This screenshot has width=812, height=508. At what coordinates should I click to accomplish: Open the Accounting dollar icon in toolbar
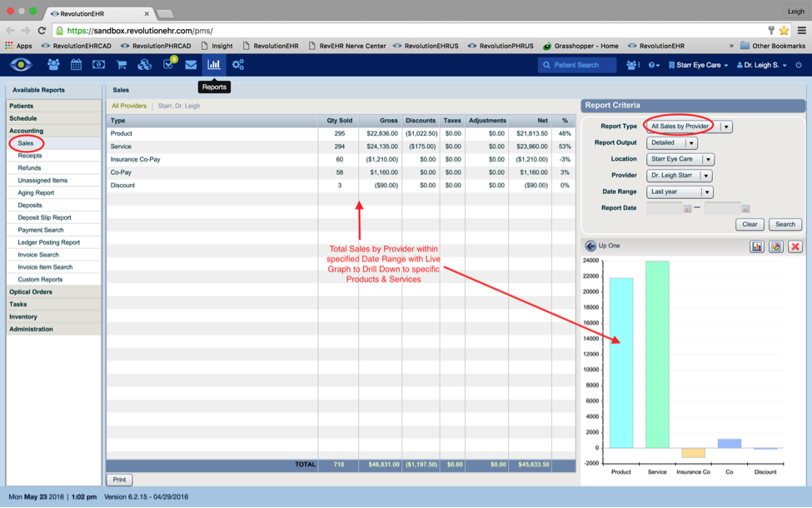tap(98, 63)
